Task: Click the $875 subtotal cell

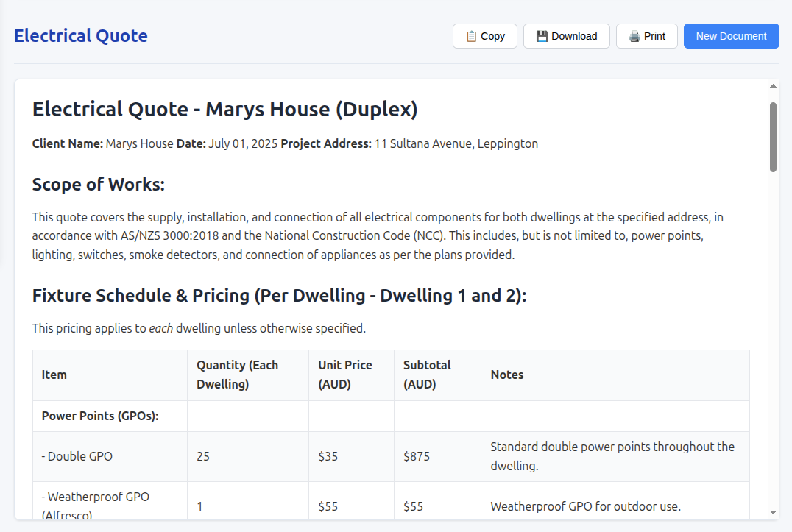Action: pos(417,456)
